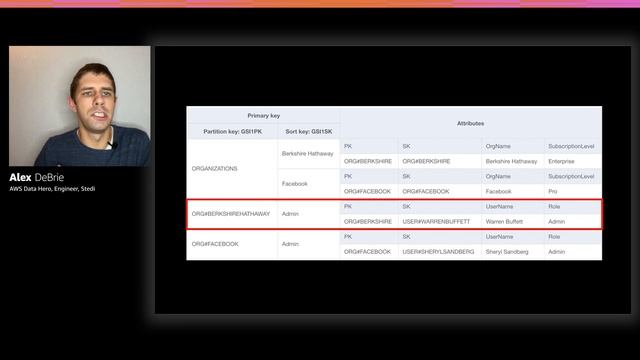Click 'Berkshire Hathaway' in the sort key column

[x=307, y=154]
